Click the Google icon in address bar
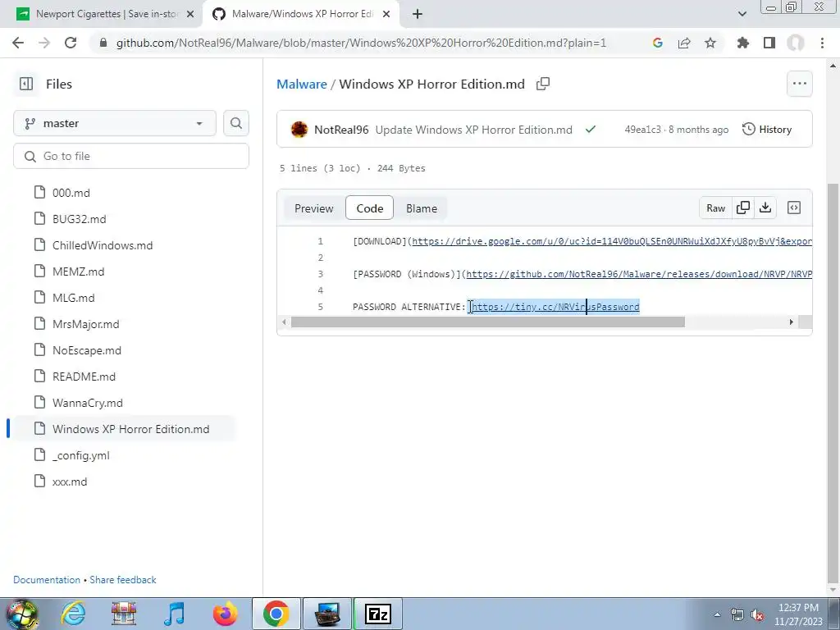Viewport: 840px width, 630px height. (657, 43)
